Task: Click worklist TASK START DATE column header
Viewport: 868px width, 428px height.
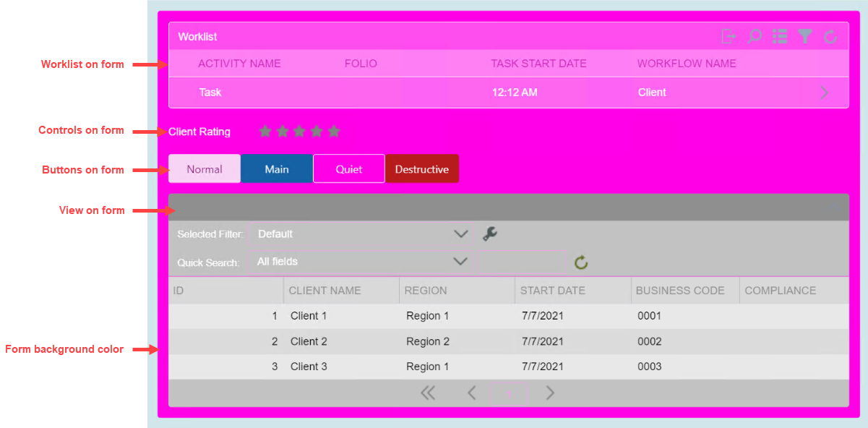Action: (x=538, y=63)
